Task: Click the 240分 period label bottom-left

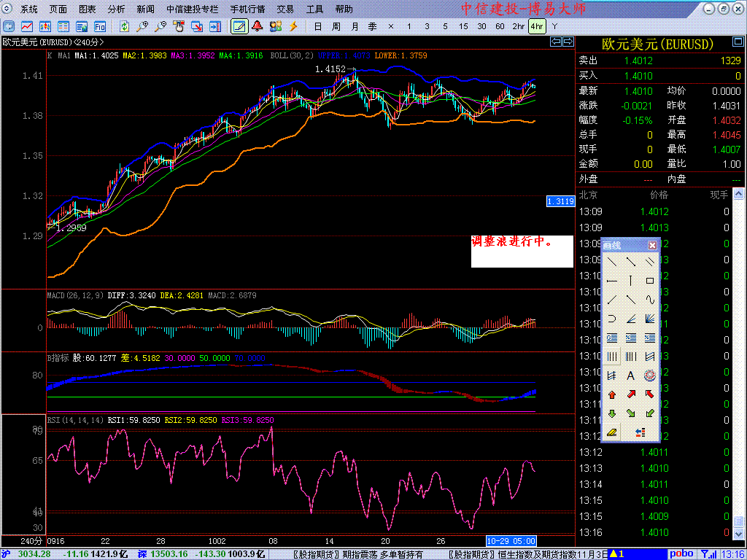Action: 31,541
